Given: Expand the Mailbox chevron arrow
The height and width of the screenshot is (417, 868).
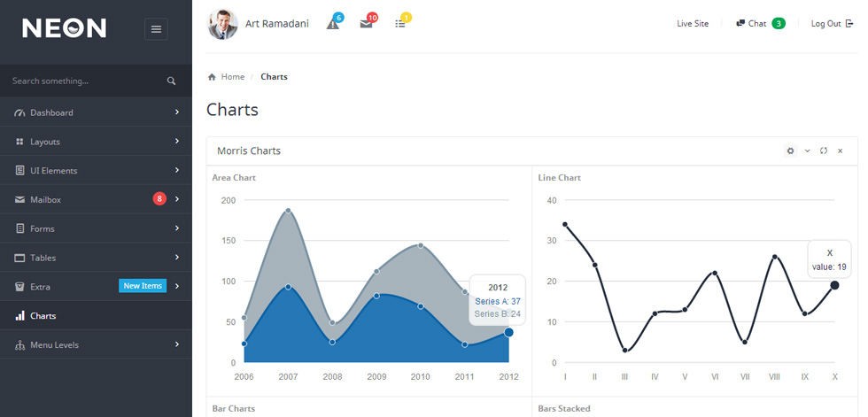Looking at the screenshot, I should pos(177,198).
